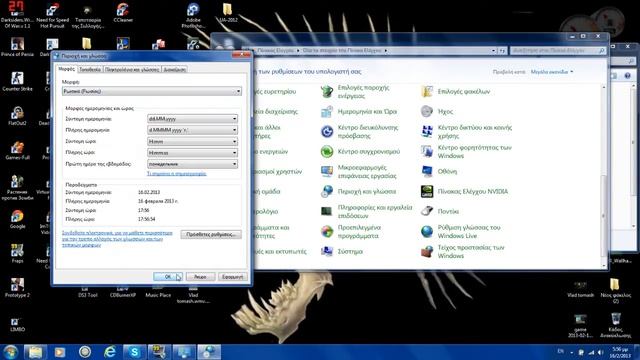Click the go online to learn more link
640x360 pixels.
(x=117, y=239)
